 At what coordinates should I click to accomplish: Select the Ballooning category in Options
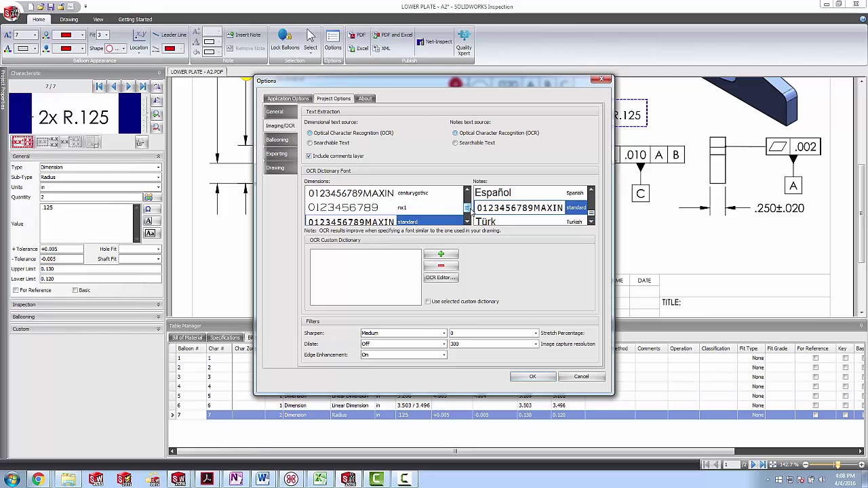280,140
